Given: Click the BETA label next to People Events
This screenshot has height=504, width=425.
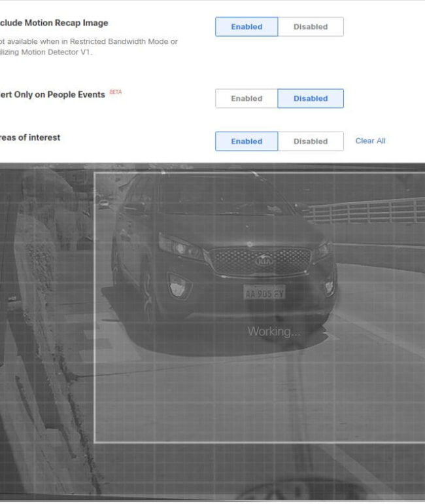Looking at the screenshot, I should pyautogui.click(x=116, y=92).
